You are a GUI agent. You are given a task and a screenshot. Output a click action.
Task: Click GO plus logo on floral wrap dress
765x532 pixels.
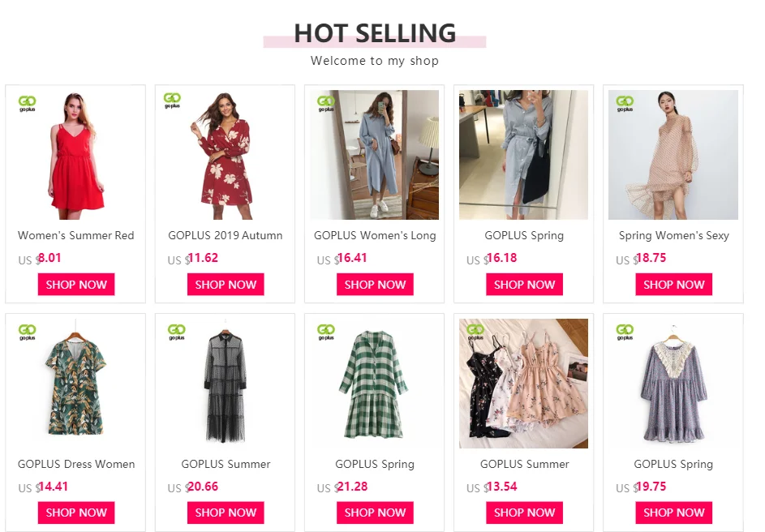click(172, 101)
